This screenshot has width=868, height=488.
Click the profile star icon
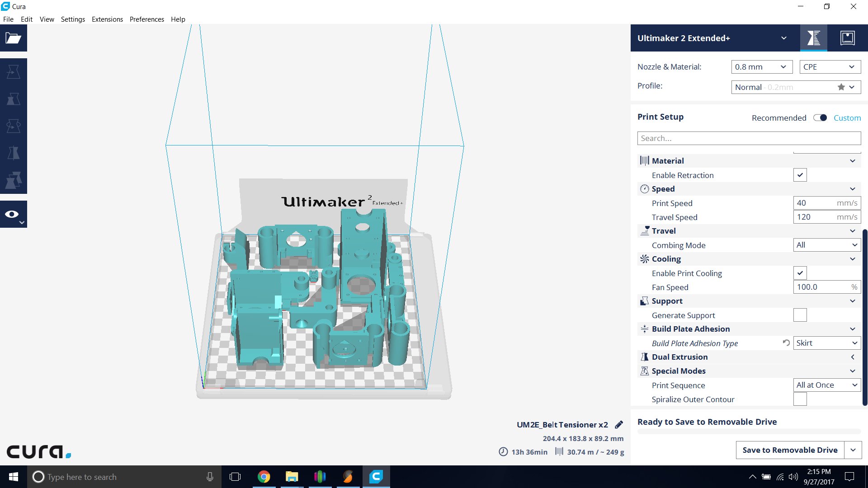(x=841, y=87)
